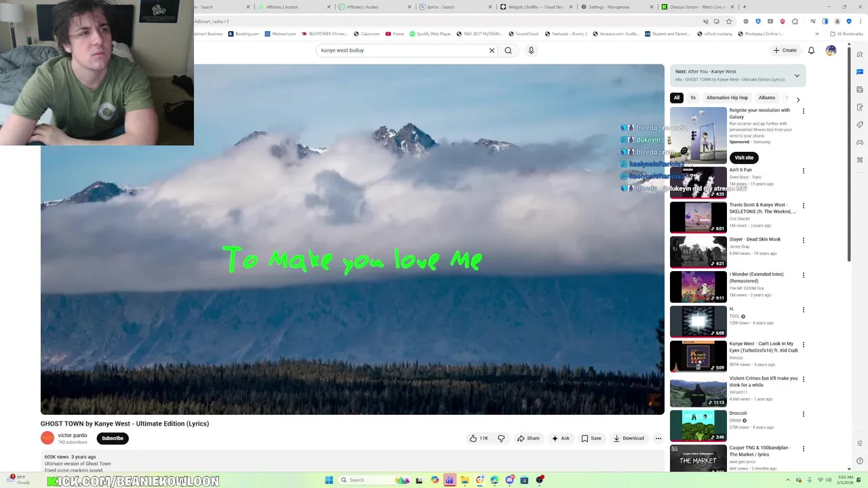The image size is (868, 488).
Task: Open options menu for Violent Crimes video
Action: (x=804, y=379)
